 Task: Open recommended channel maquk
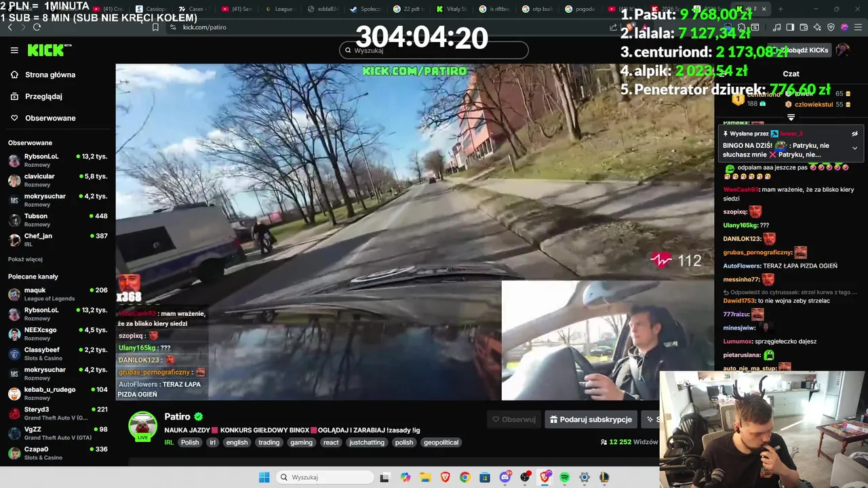58,294
